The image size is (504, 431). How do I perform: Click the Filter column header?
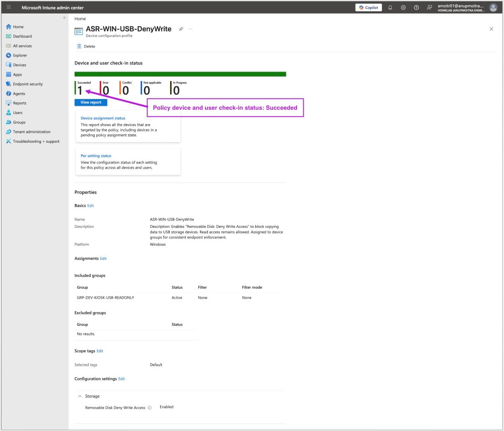click(202, 287)
